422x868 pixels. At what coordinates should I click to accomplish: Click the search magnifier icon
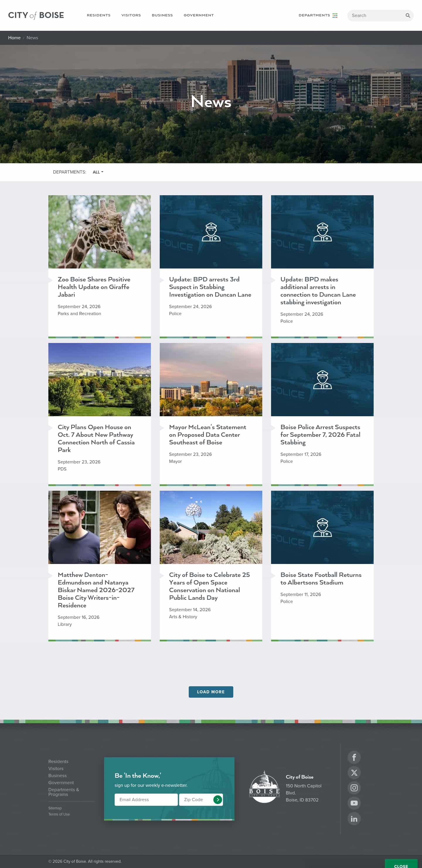coord(408,16)
